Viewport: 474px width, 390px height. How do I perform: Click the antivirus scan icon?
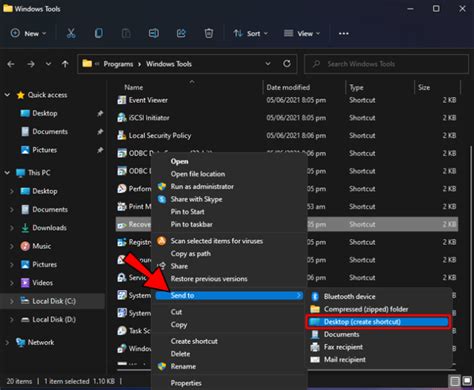[x=162, y=241]
